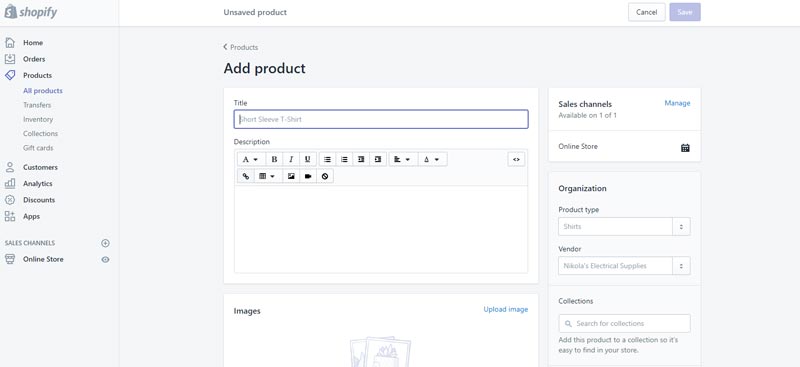Open Collections submenu item
The width and height of the screenshot is (800, 367).
click(40, 134)
